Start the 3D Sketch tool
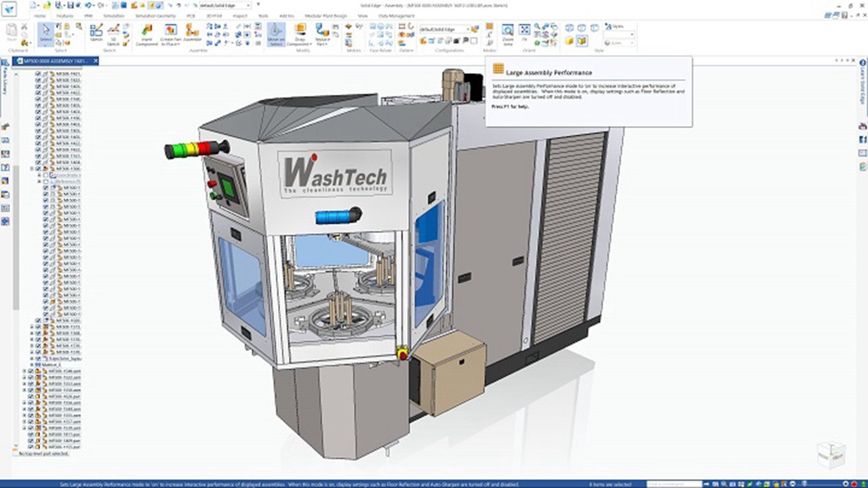Screen dimensions: 868x488 113,34
